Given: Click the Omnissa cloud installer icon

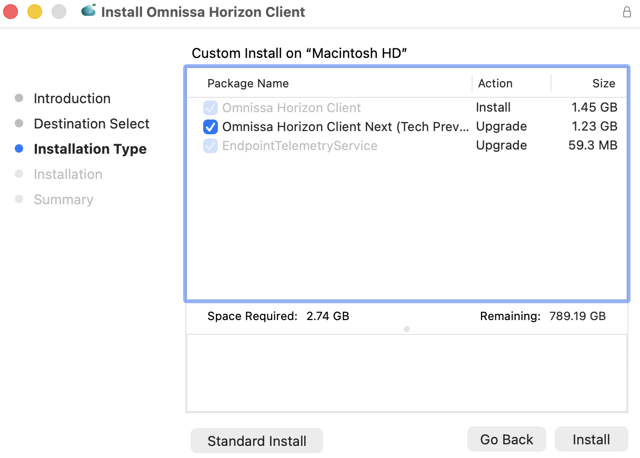Looking at the screenshot, I should tap(88, 12).
